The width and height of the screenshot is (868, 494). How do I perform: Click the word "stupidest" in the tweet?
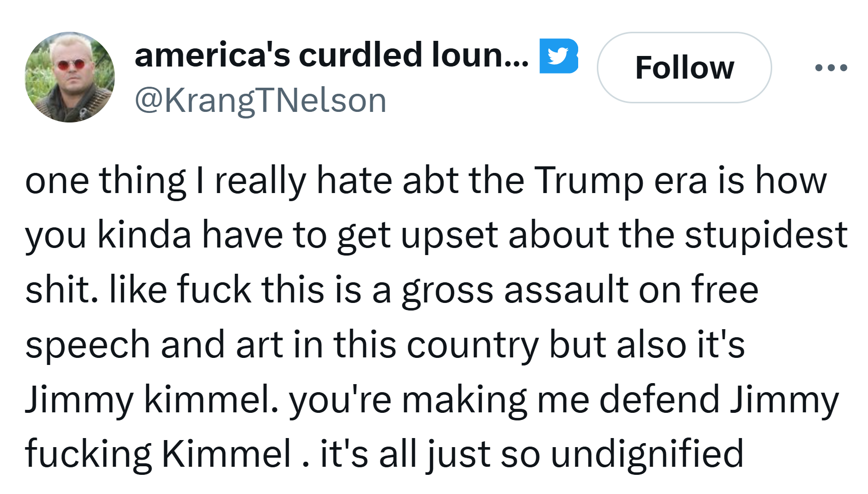[x=766, y=235]
